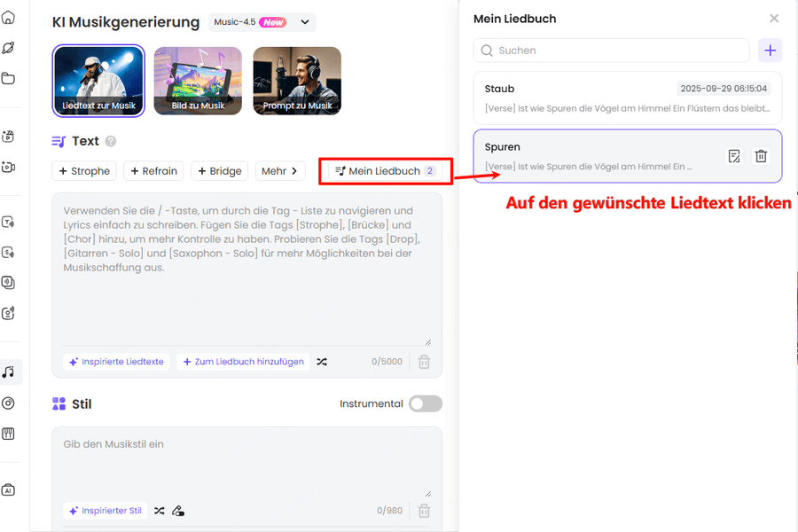The width and height of the screenshot is (798, 532).
Task: Select the Spuren lyric entry
Action: pos(628,156)
